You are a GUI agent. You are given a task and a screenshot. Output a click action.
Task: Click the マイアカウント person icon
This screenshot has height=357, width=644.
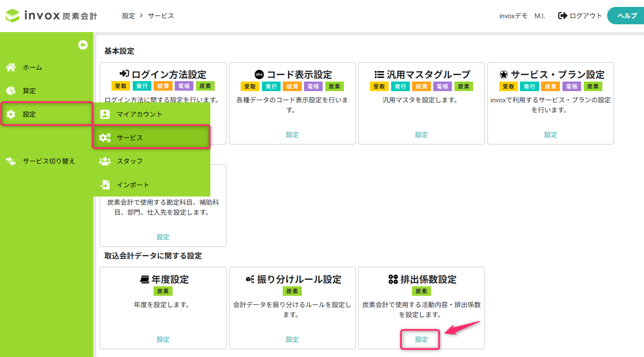pyautogui.click(x=105, y=114)
